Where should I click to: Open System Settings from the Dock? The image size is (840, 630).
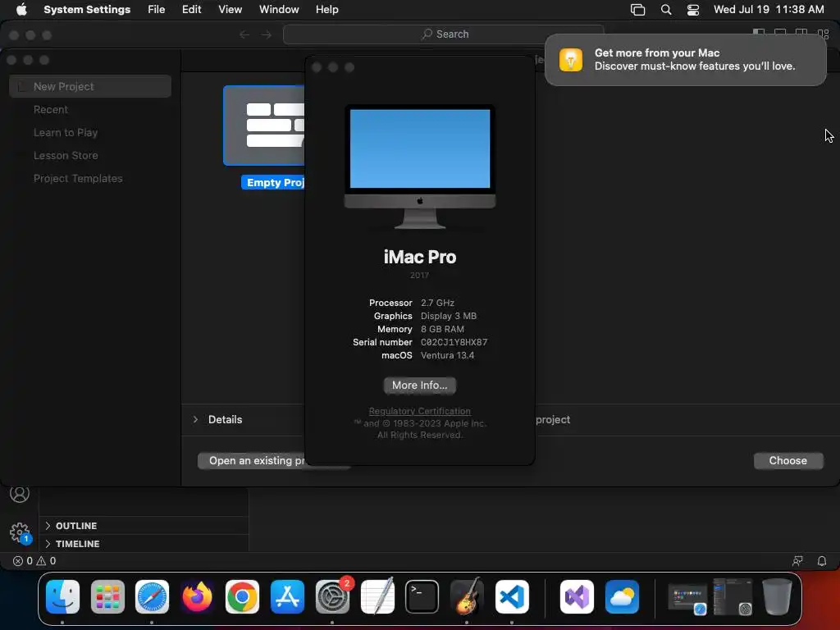(332, 597)
